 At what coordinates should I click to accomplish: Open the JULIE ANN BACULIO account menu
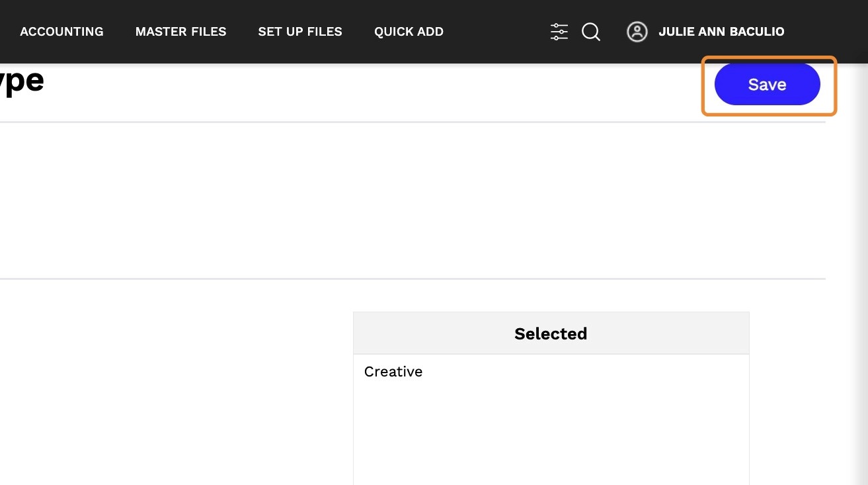(721, 32)
